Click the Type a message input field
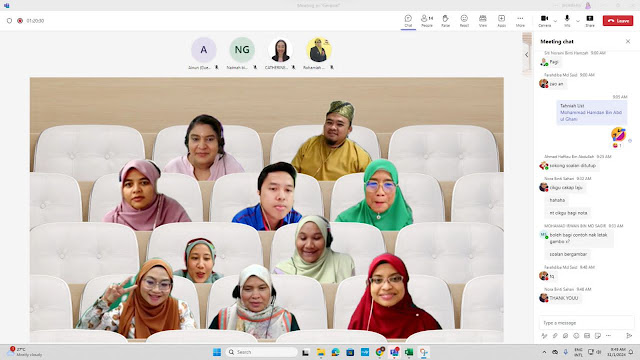 click(587, 322)
